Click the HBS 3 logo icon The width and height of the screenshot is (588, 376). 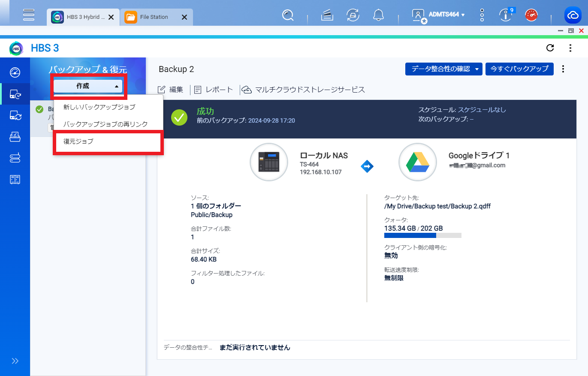pos(16,48)
